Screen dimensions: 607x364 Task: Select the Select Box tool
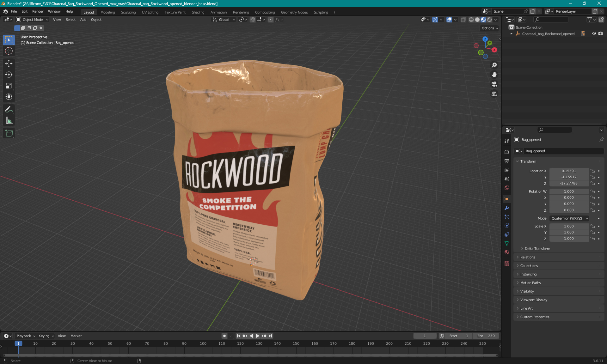tap(9, 40)
